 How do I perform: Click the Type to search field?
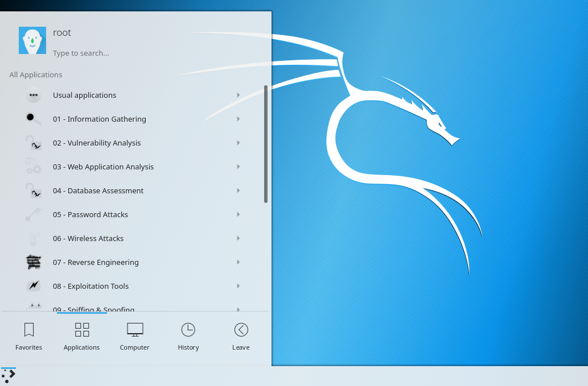[x=81, y=53]
